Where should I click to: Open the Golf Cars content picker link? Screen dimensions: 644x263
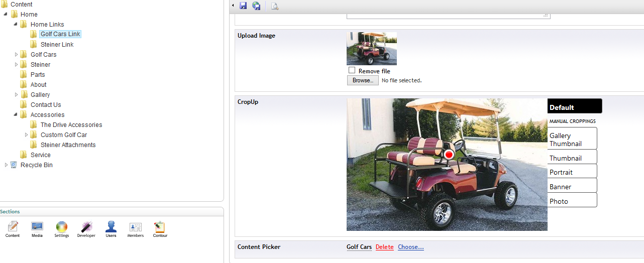359,247
